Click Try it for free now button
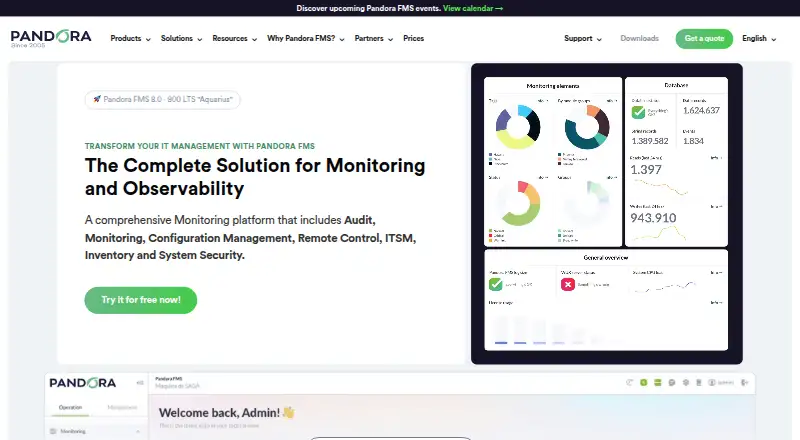800x440 pixels. click(141, 300)
